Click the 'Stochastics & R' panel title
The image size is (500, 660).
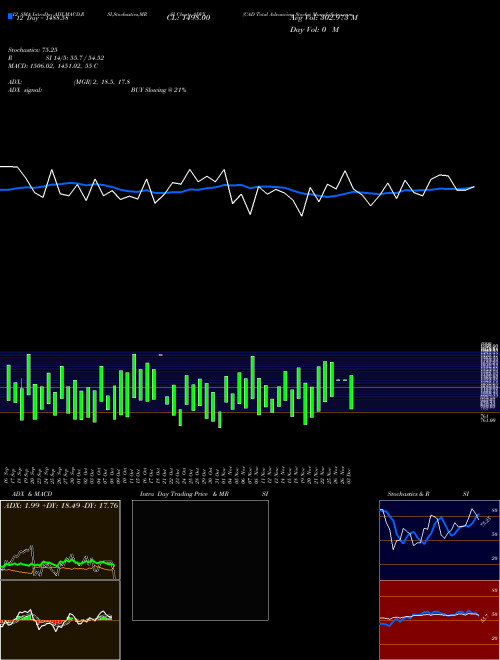[408, 494]
